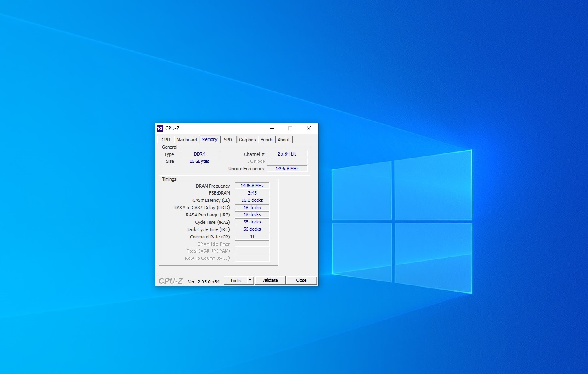View the About tab
Screen dimensions: 588x374
(284, 140)
